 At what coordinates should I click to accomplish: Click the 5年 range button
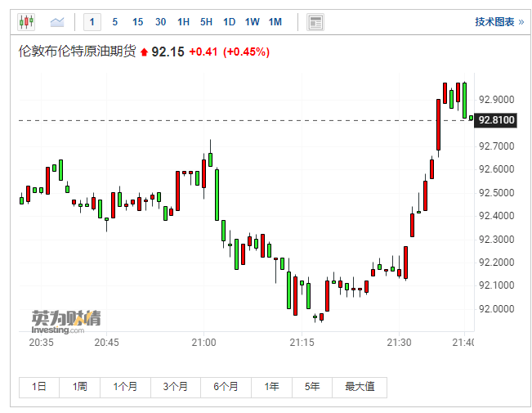pos(312,387)
